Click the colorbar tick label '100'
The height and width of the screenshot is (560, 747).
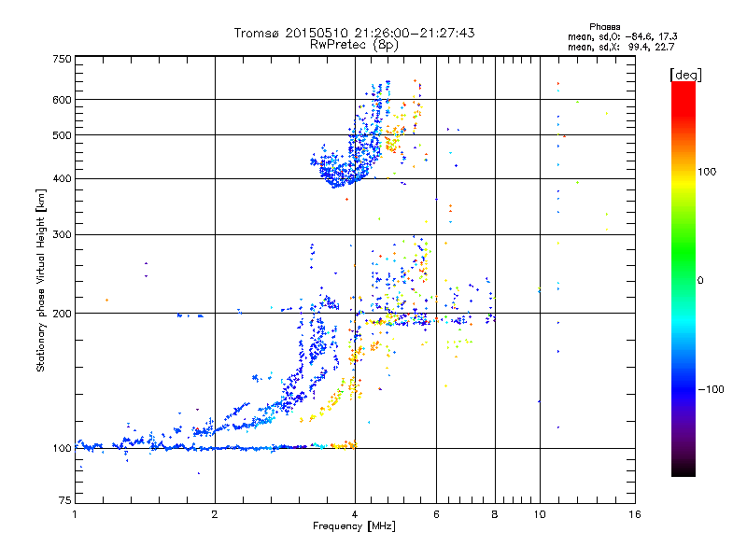tap(707, 172)
